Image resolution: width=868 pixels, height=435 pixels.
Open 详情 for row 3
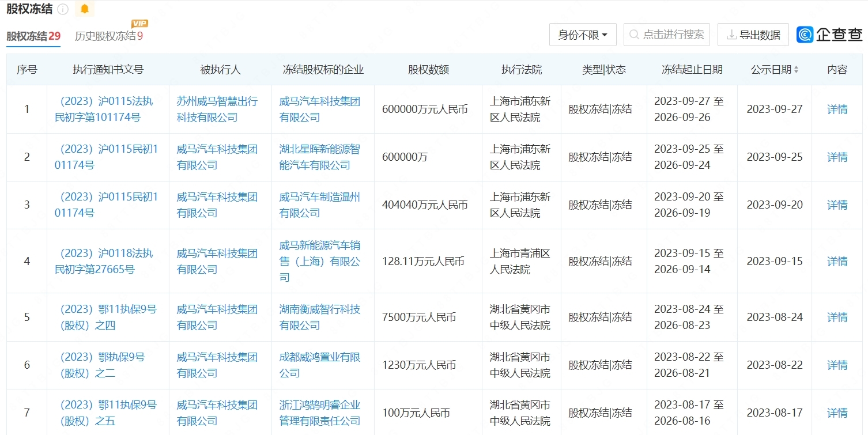click(837, 205)
